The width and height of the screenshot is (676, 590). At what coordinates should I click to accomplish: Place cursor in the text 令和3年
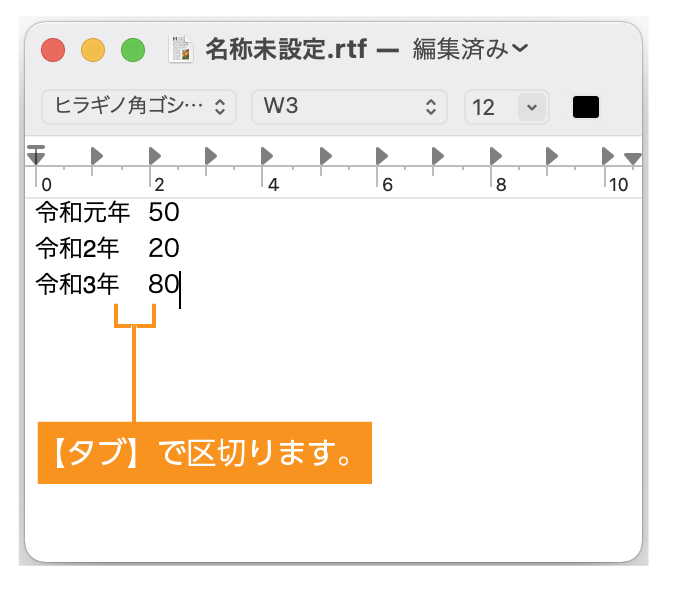[78, 284]
